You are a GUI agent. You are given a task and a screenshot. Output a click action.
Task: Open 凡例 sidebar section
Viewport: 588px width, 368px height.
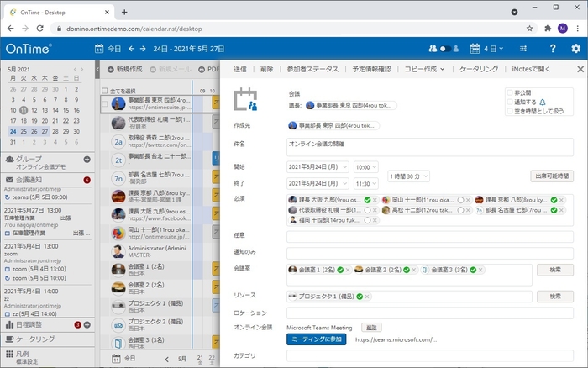click(47, 357)
